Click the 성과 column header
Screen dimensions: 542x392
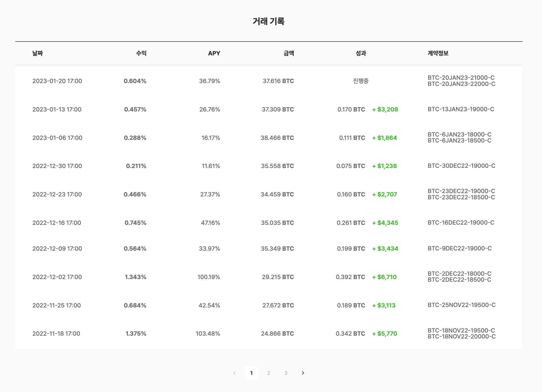361,53
